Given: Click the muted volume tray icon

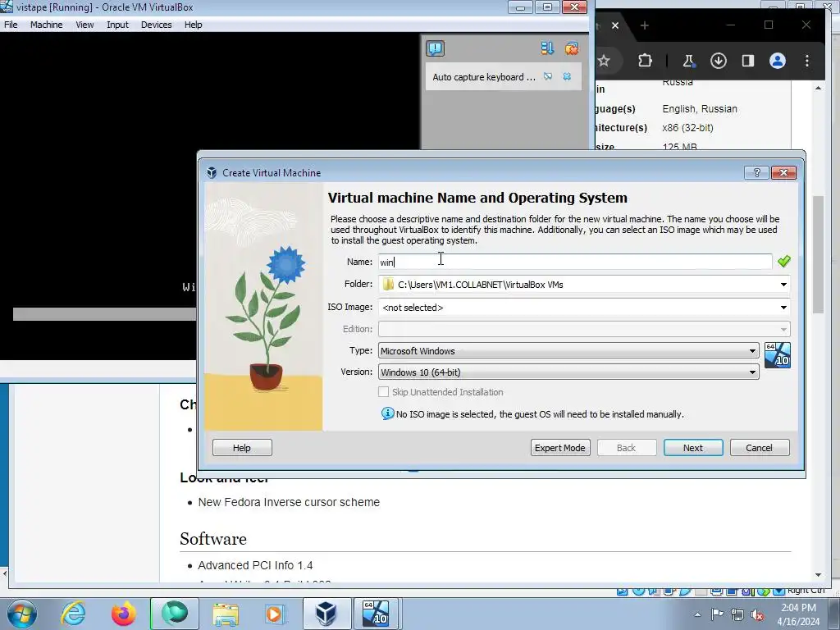Looking at the screenshot, I should tap(757, 614).
